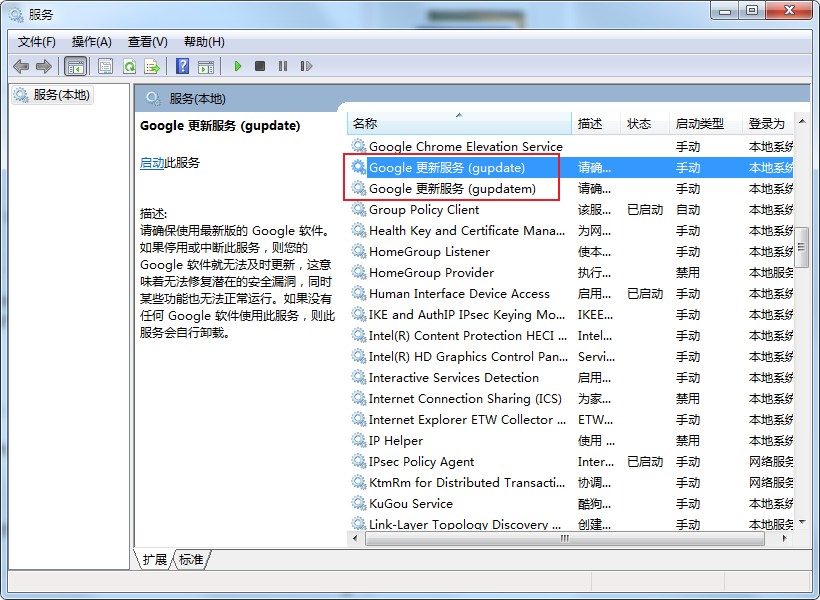Click the gear icon beside Group Policy Client
This screenshot has width=820, height=600.
[358, 209]
